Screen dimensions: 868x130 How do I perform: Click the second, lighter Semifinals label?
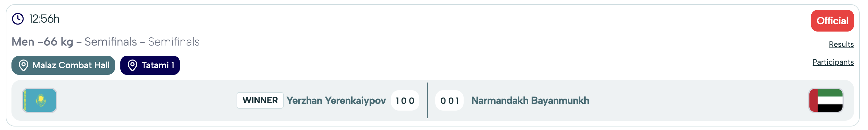(x=174, y=42)
